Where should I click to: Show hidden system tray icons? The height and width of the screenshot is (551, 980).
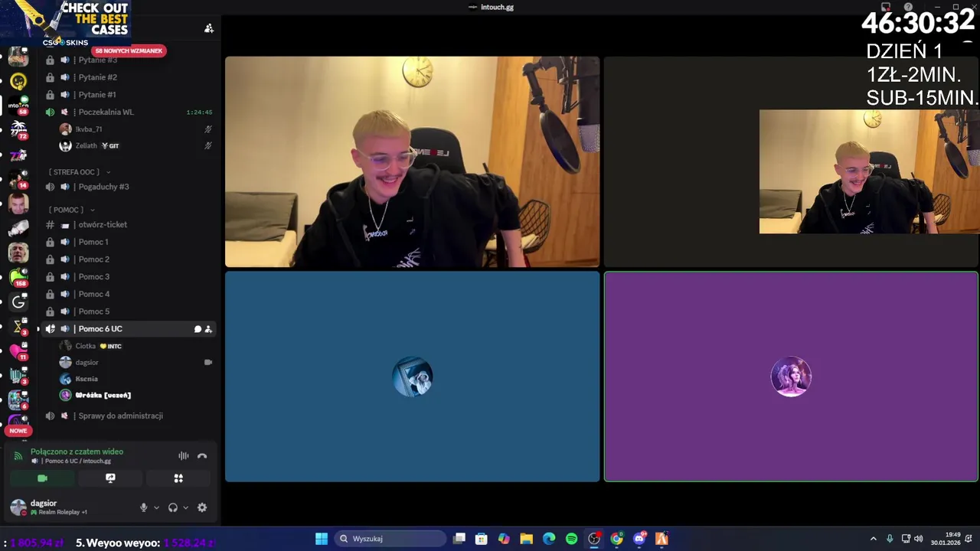pyautogui.click(x=873, y=539)
